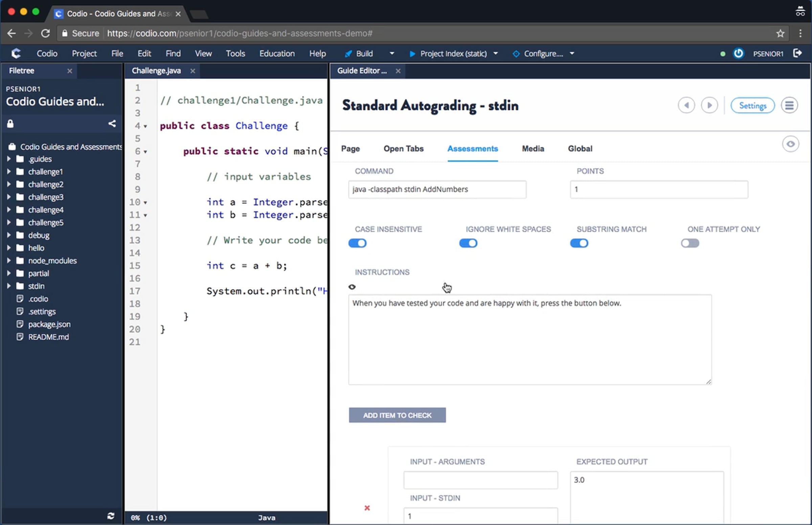Close the Guide Editor tab
Screen dimensions: 812x525
398,71
